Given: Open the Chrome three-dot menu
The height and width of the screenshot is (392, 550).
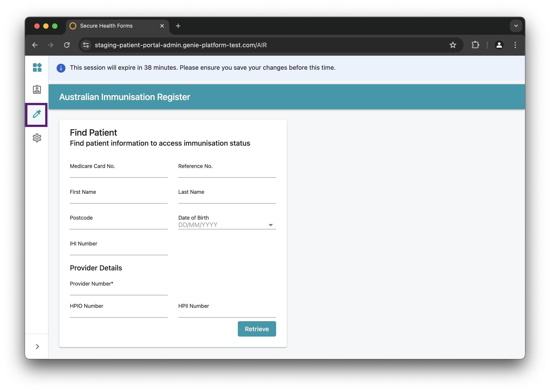Looking at the screenshot, I should click(515, 45).
